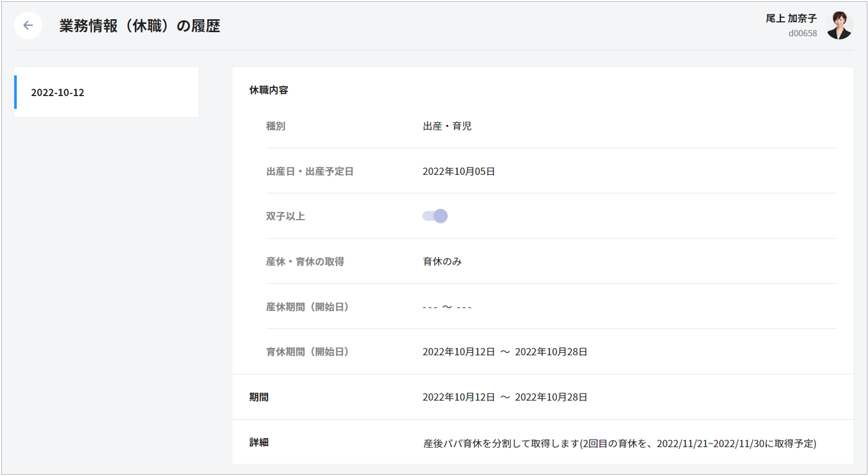Image resolution: width=868 pixels, height=476 pixels.
Task: Click the 育休期間（開始日） label
Action: (307, 352)
